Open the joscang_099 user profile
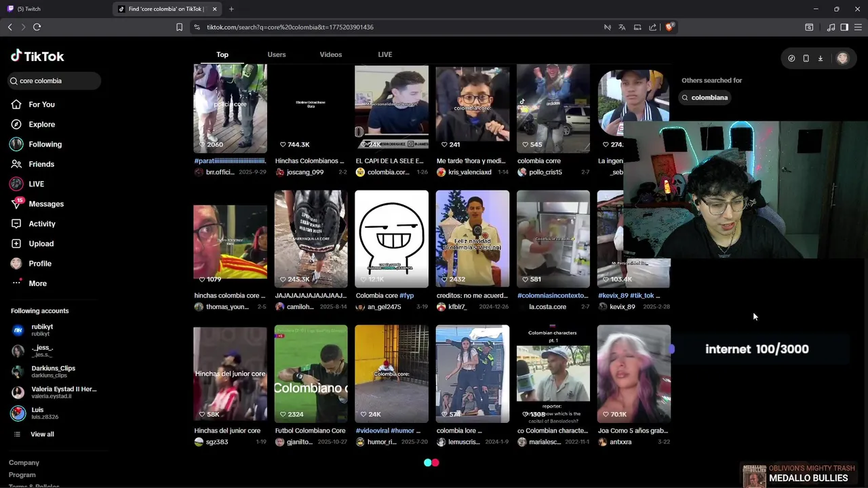868x488 pixels. tap(304, 172)
